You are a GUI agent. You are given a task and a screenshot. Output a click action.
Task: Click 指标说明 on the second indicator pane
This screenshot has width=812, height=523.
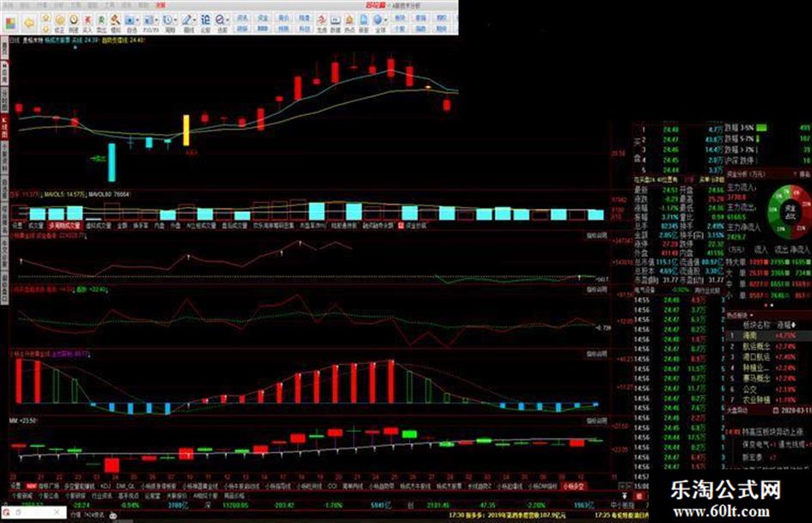[596, 290]
